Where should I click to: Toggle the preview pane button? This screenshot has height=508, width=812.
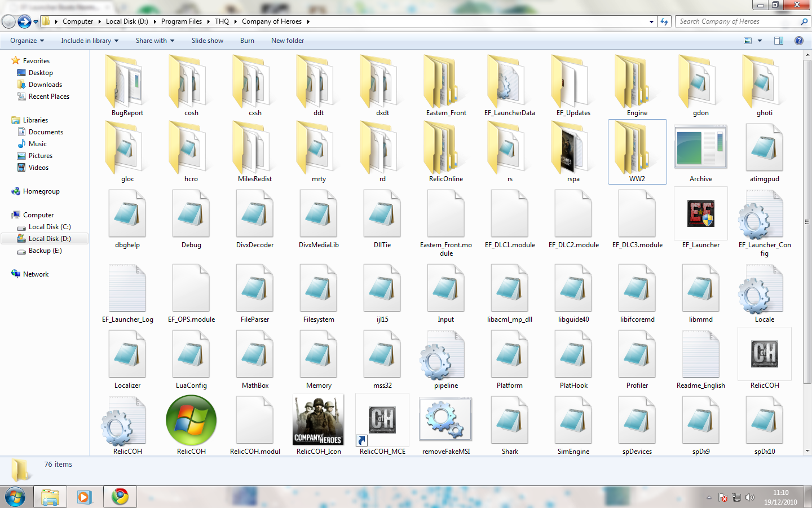click(x=779, y=41)
